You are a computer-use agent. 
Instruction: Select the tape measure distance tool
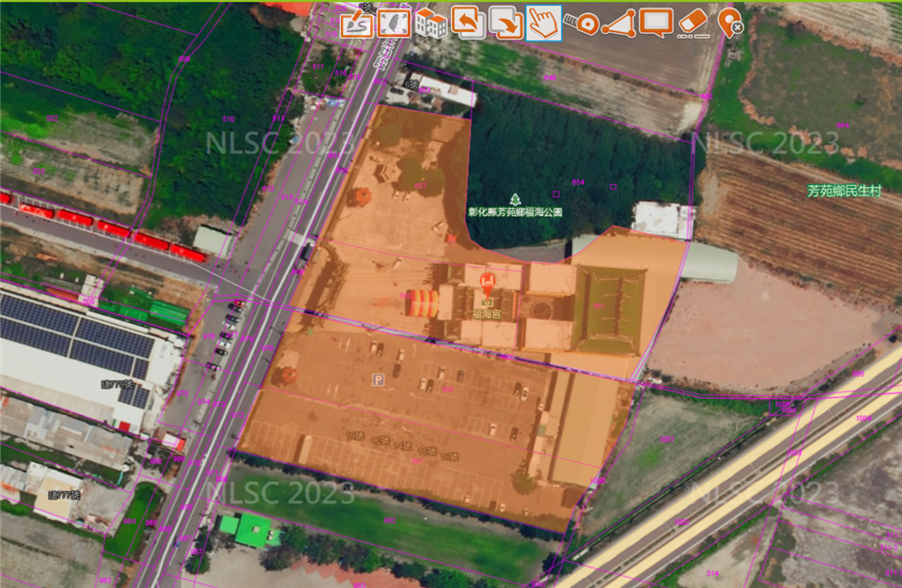(x=582, y=23)
